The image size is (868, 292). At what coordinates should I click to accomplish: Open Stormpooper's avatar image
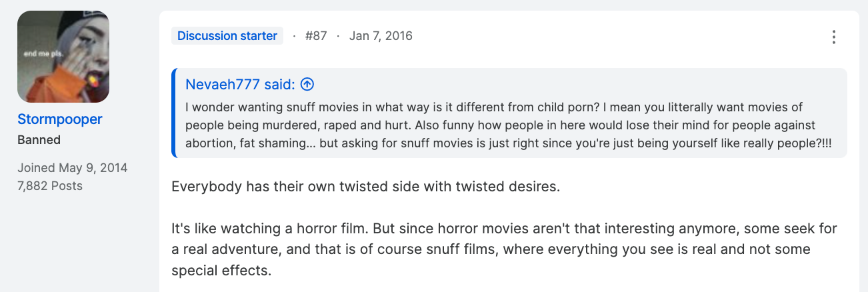(x=63, y=57)
